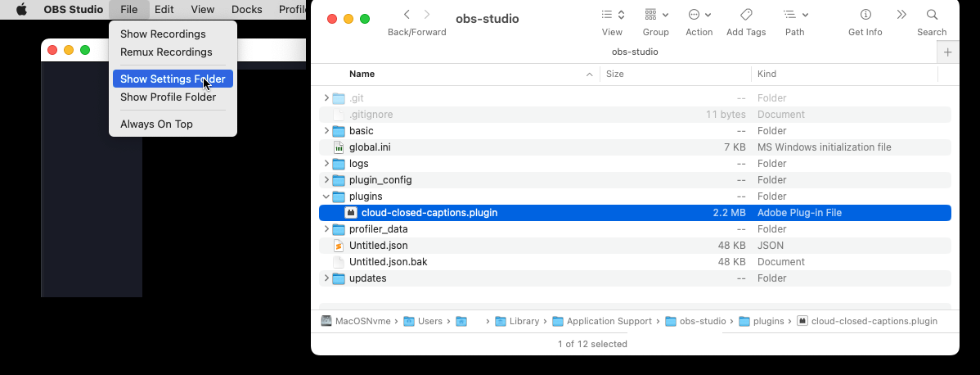Select the .git folder icon
The height and width of the screenshot is (375, 980).
[339, 98]
